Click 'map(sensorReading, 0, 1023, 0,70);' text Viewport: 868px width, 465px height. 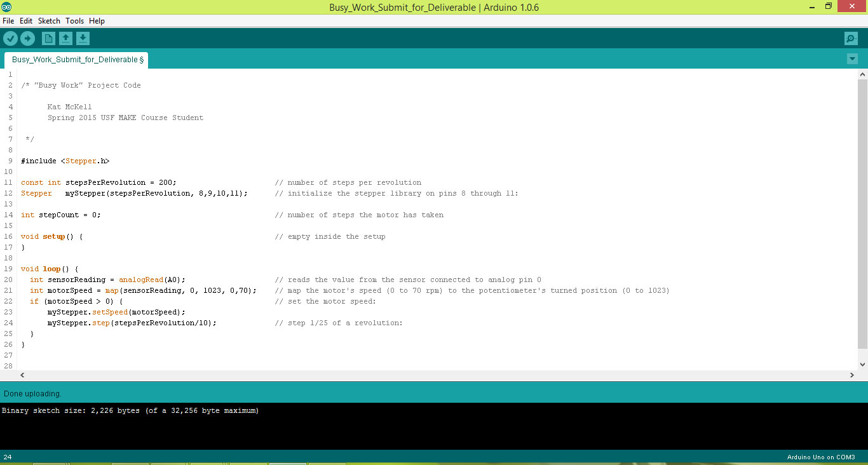[180, 290]
